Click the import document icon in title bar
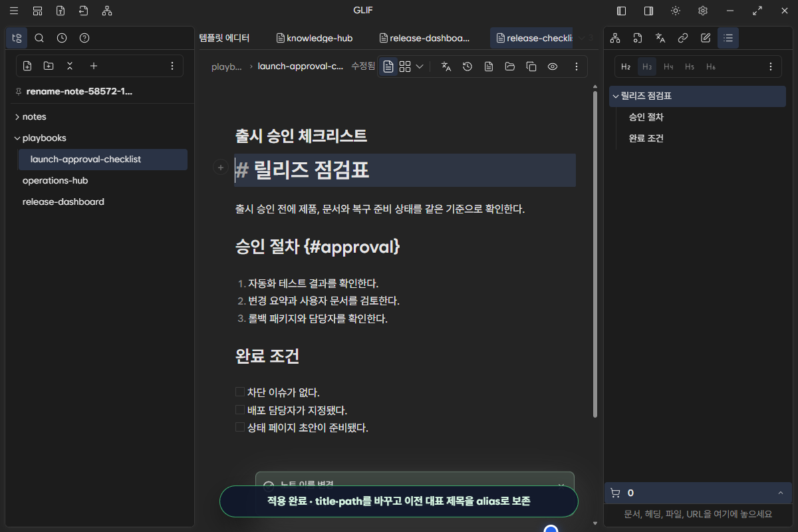This screenshot has width=798, height=532. (x=83, y=11)
